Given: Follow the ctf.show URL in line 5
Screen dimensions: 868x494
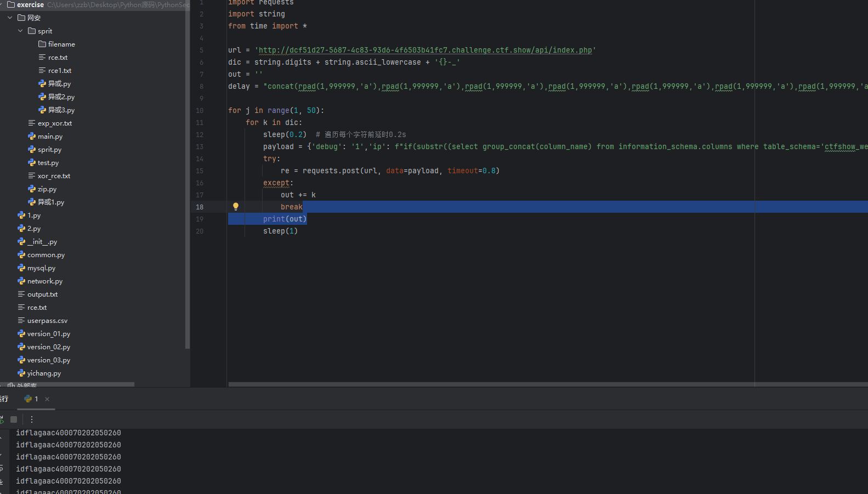Looking at the screenshot, I should coord(425,50).
